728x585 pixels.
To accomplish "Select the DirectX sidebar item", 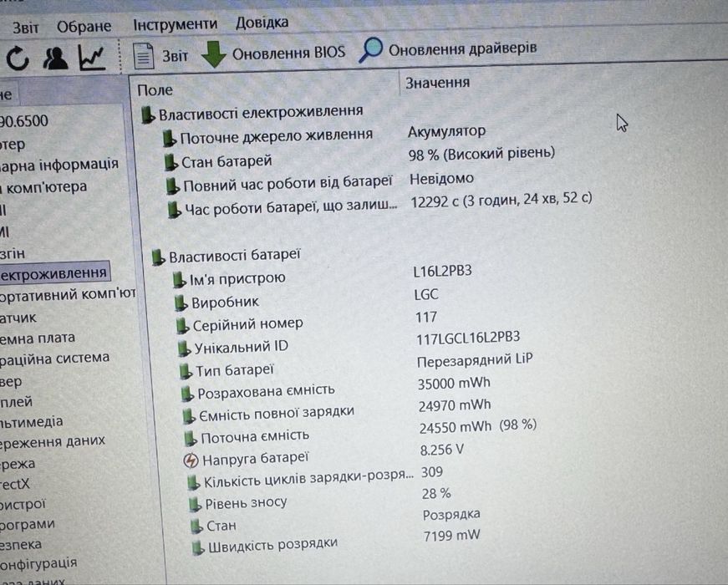I will 15,484.
